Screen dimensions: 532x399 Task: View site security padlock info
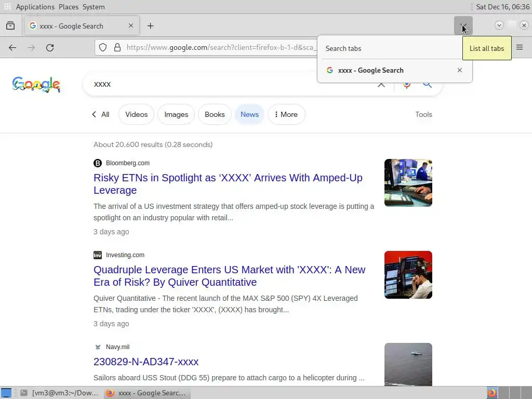(117, 47)
